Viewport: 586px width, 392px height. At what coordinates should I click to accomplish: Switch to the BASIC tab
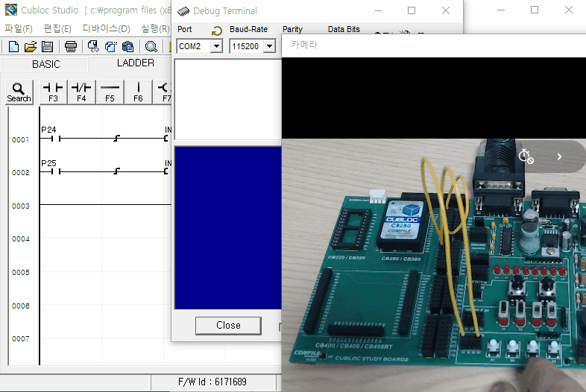point(45,64)
